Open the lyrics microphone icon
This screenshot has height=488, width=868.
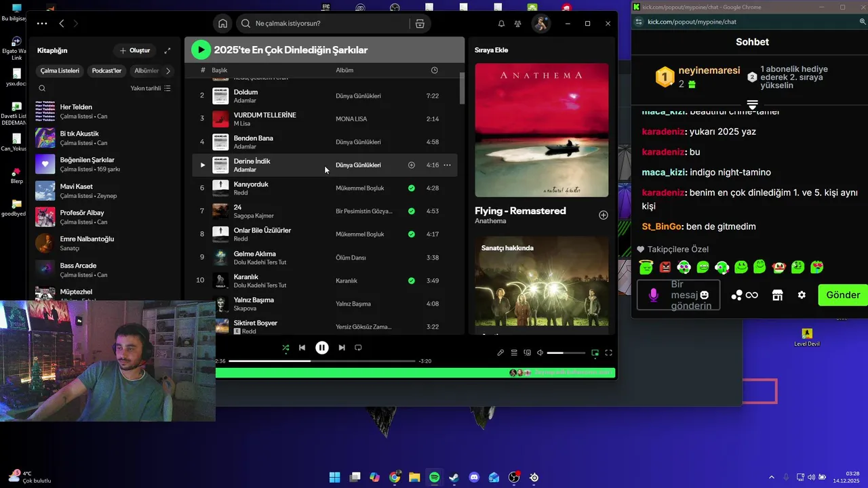[500, 352]
